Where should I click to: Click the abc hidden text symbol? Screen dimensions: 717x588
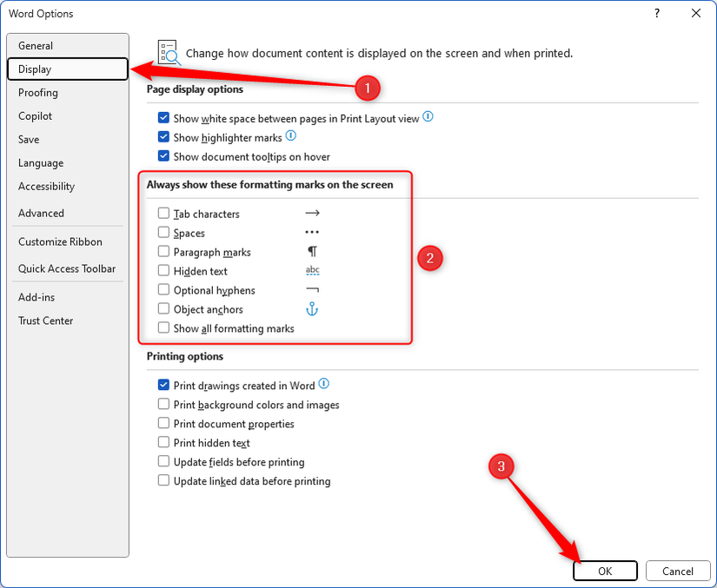[311, 270]
